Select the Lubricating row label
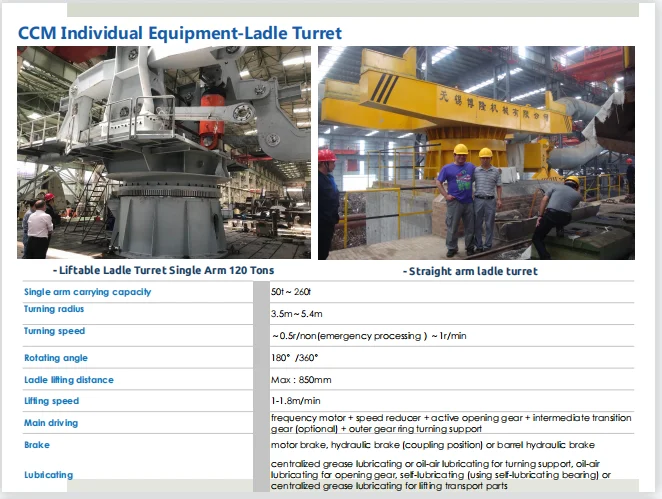The width and height of the screenshot is (662, 499). click(49, 475)
